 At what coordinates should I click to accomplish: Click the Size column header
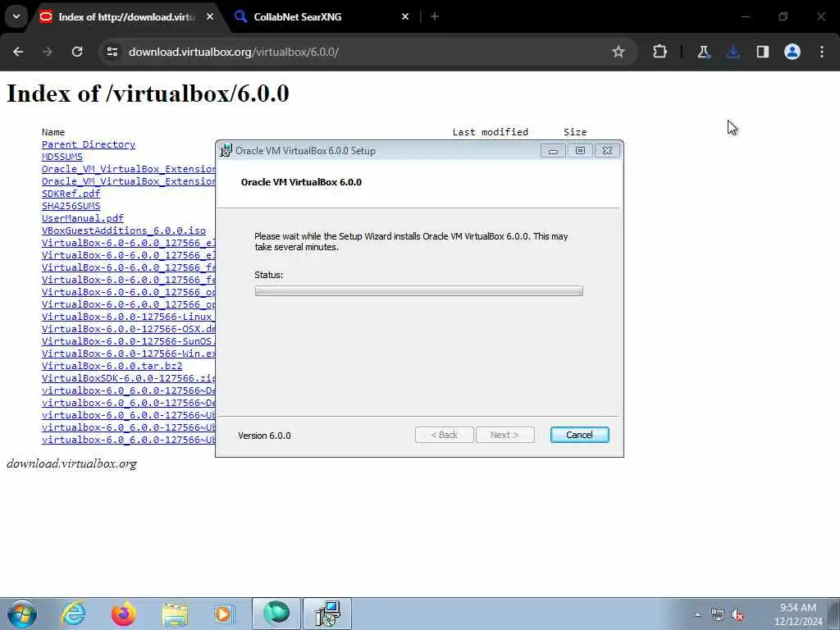click(x=575, y=132)
